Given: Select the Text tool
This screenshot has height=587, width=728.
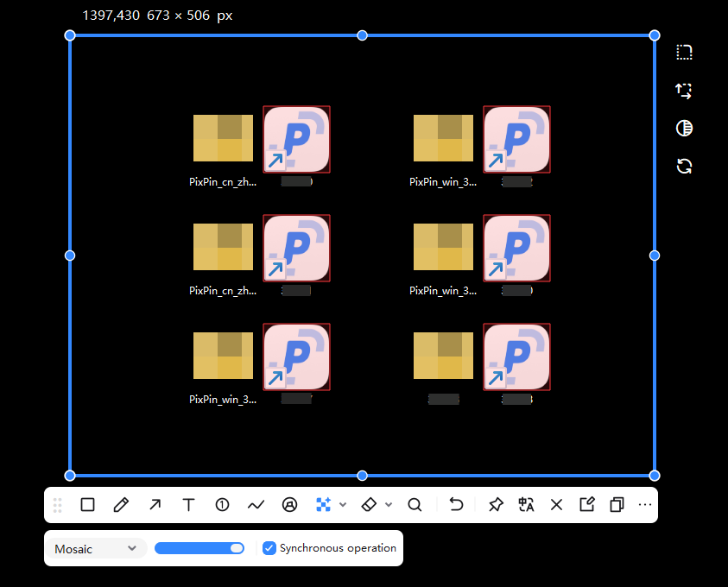Looking at the screenshot, I should pyautogui.click(x=188, y=504).
